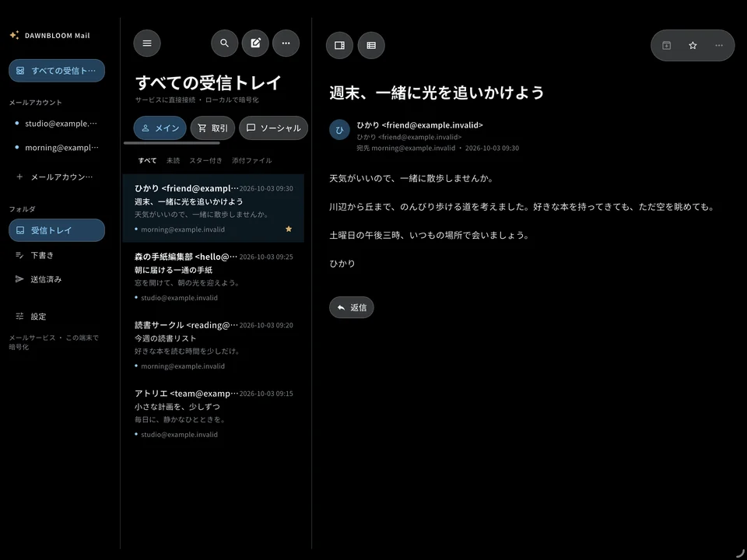This screenshot has height=560, width=747.
Task: Open the mail 小さな計画を、少しずつ
Action: pos(213,414)
